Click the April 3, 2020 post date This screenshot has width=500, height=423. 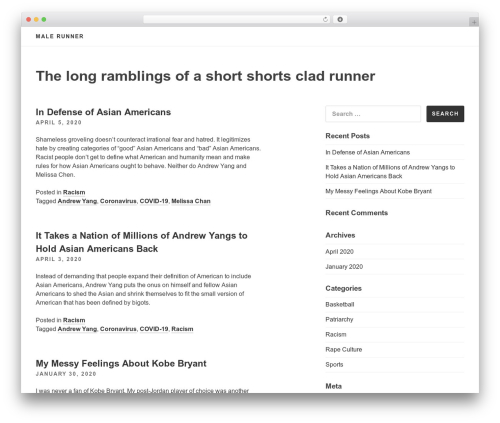(x=59, y=259)
